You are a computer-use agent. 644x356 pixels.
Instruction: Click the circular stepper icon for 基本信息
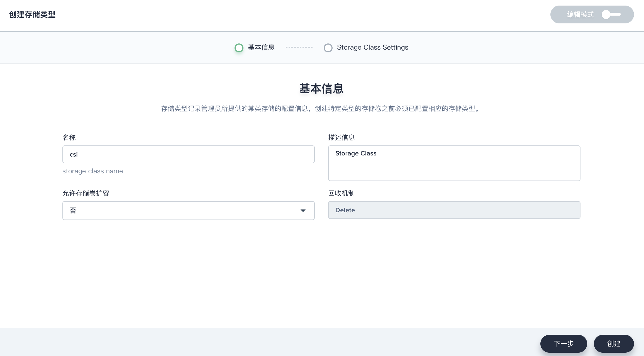pos(239,47)
